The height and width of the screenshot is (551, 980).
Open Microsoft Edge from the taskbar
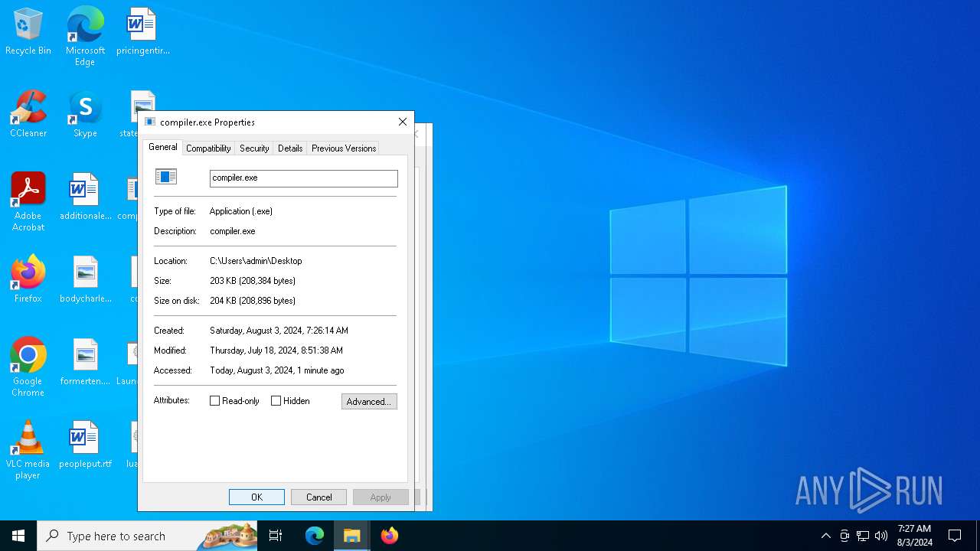(x=315, y=536)
